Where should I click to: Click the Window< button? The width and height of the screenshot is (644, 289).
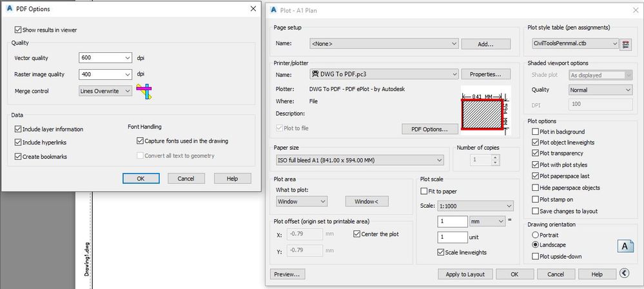click(x=366, y=201)
